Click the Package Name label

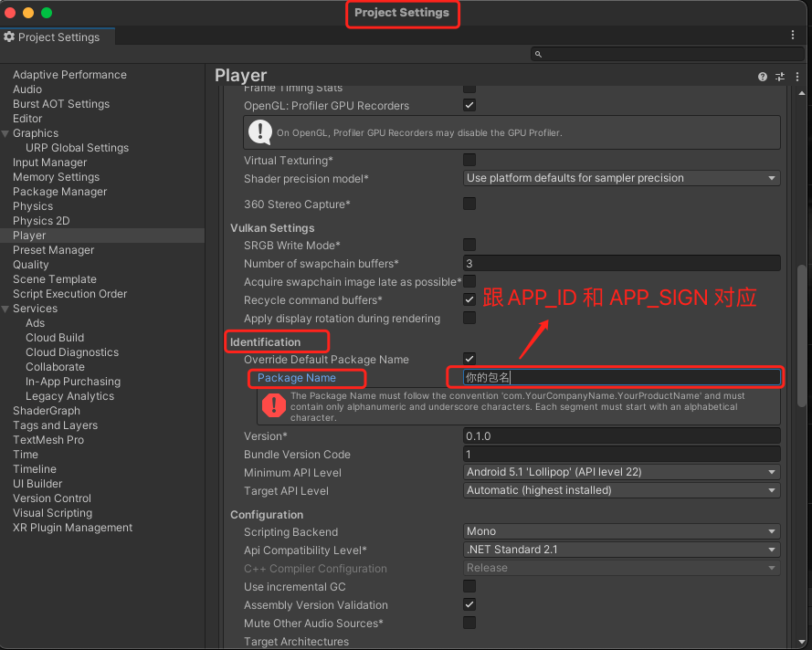click(x=297, y=378)
